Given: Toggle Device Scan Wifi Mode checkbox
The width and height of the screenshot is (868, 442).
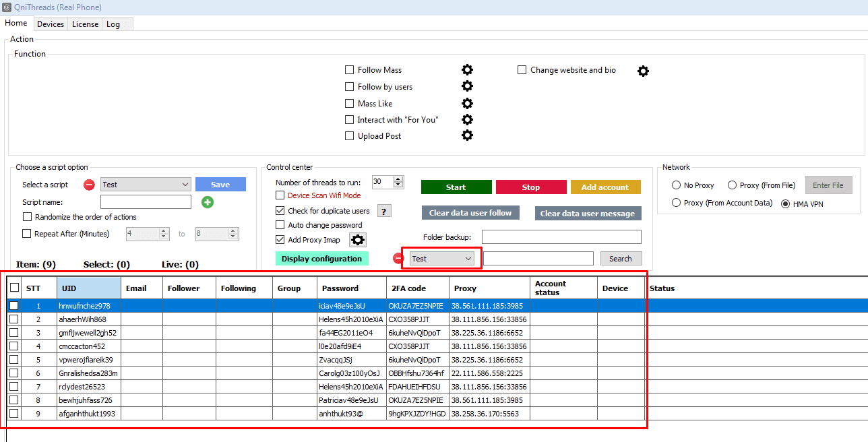Looking at the screenshot, I should (280, 195).
